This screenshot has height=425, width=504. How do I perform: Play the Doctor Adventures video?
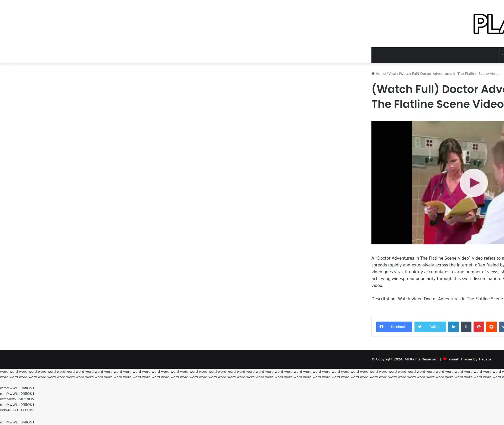click(x=474, y=183)
